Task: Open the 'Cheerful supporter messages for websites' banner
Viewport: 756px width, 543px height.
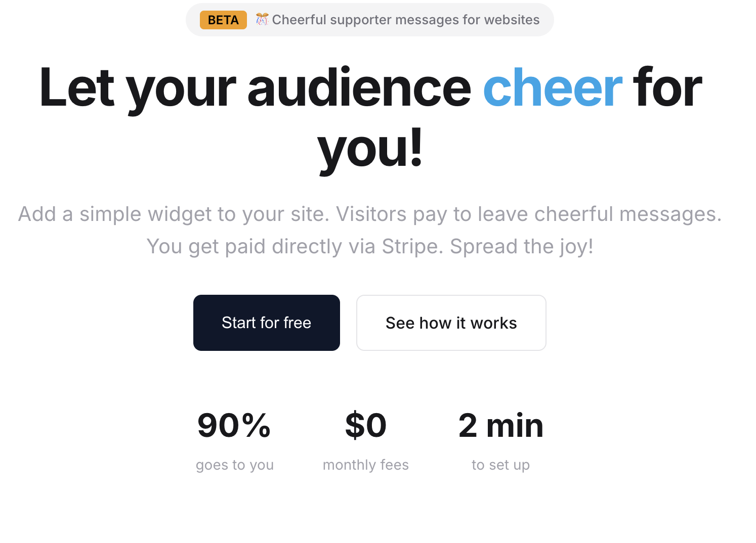Action: tap(406, 20)
